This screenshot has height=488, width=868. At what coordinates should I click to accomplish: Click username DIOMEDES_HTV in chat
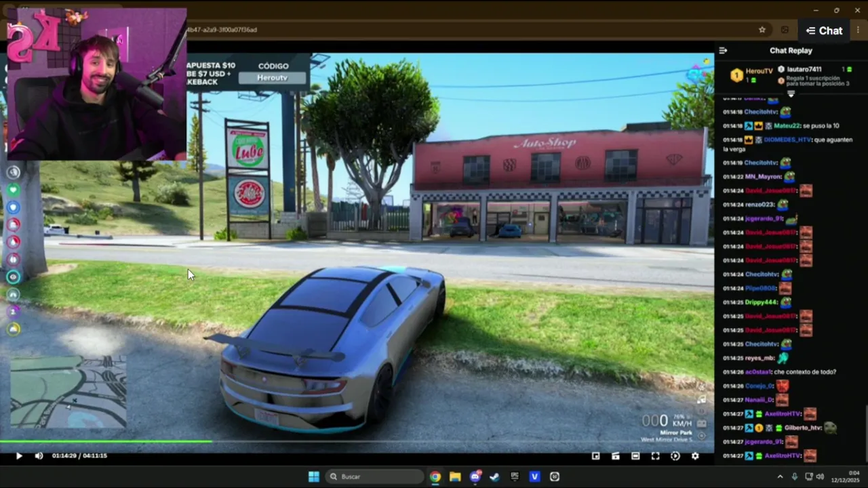coord(788,140)
